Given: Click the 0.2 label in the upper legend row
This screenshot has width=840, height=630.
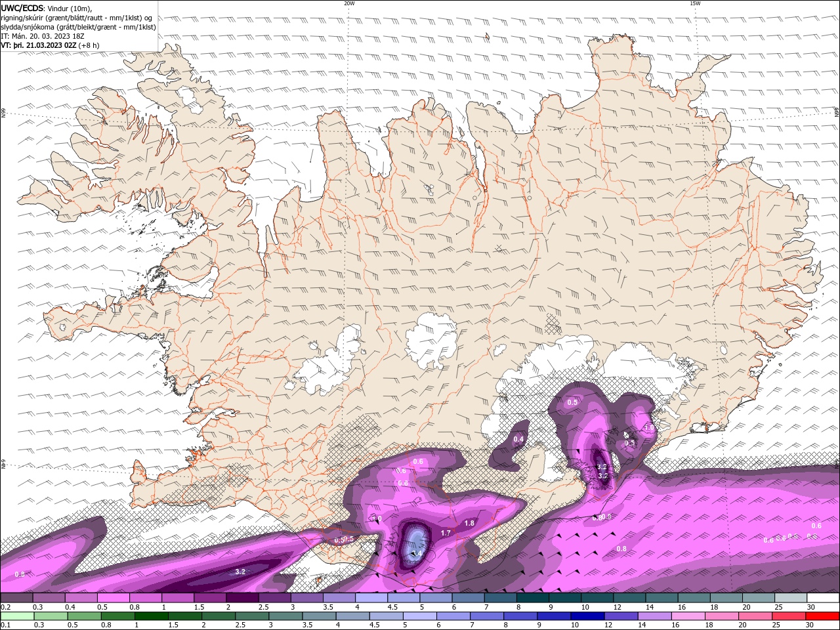Looking at the screenshot, I should [6, 607].
